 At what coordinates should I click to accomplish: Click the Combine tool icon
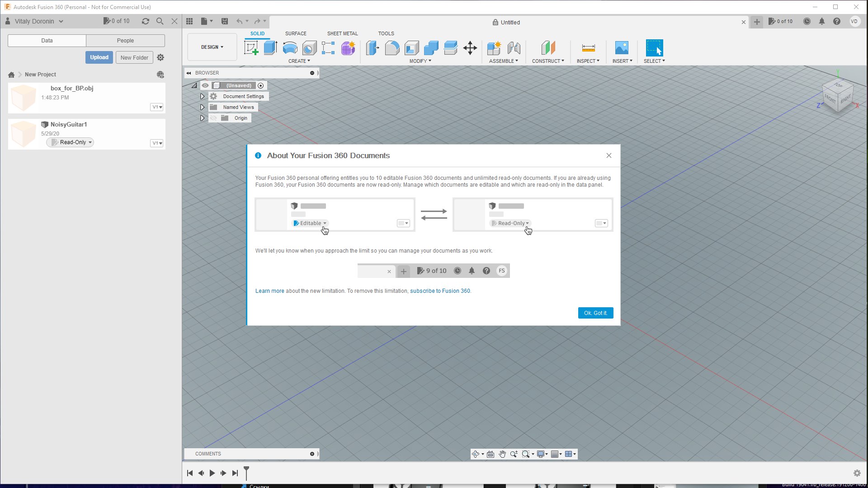[431, 48]
